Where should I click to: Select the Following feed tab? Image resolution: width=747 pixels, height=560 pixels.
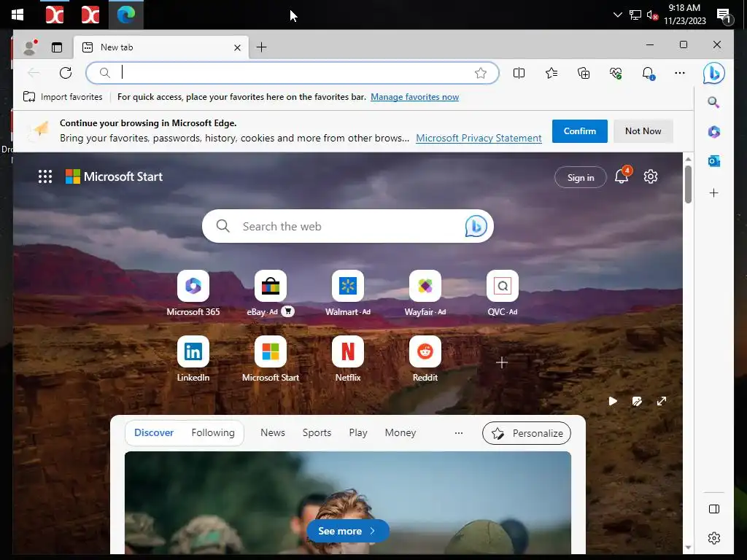213,433
